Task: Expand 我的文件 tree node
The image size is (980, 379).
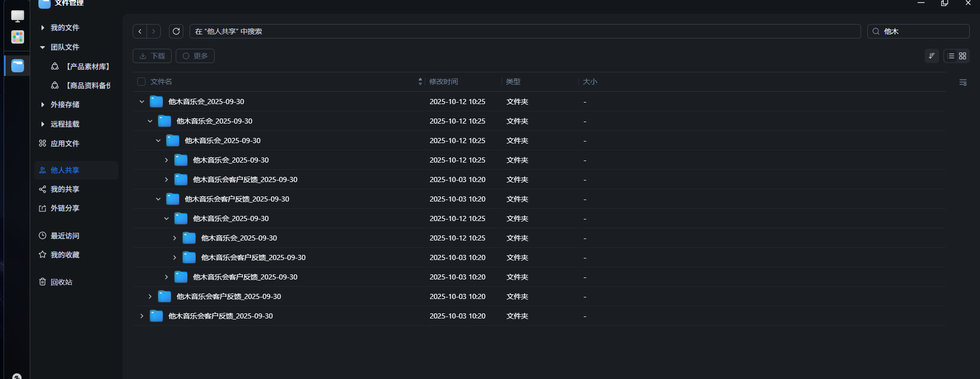Action: click(x=43, y=28)
